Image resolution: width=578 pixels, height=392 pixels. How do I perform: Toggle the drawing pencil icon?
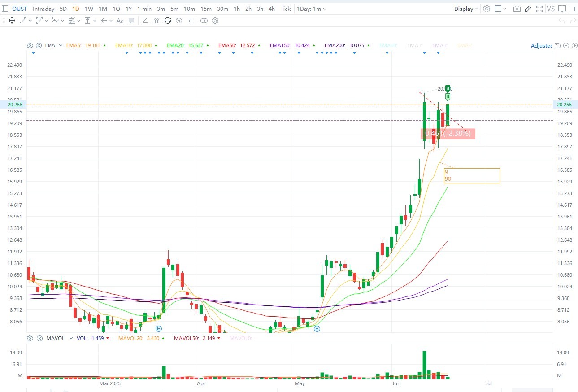click(x=528, y=9)
